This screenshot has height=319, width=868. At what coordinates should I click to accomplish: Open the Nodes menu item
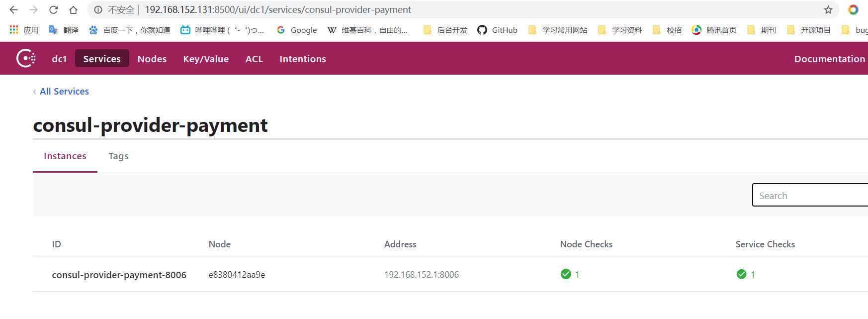point(152,59)
